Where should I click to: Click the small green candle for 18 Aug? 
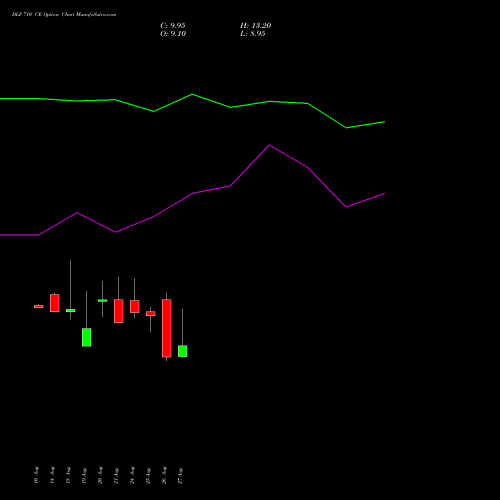71,311
